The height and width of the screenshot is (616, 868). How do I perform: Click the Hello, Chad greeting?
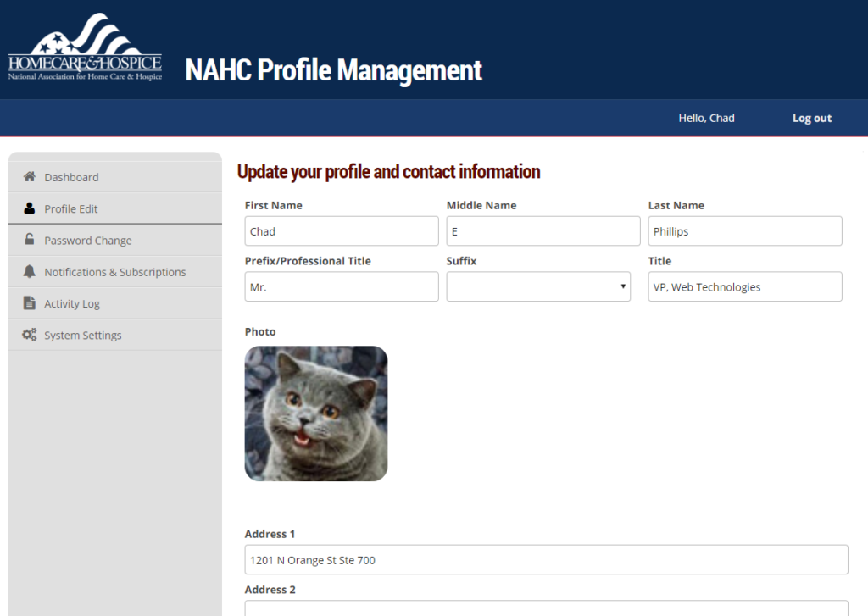point(706,119)
